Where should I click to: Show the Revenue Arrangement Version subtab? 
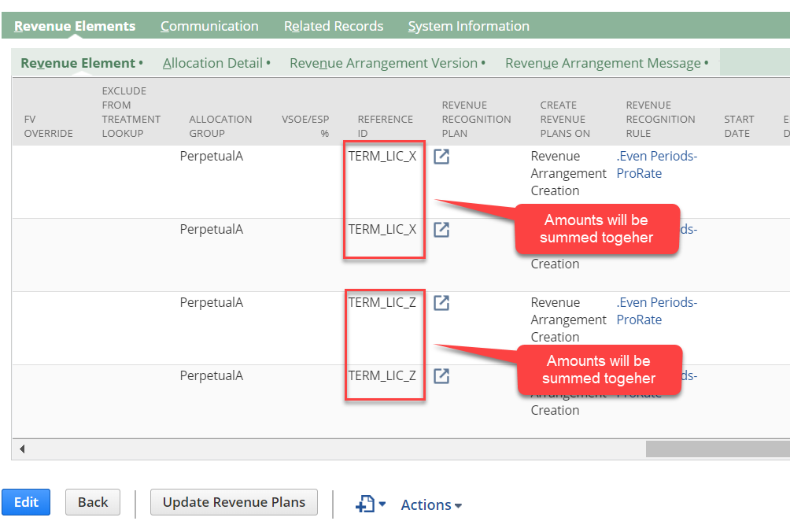384,63
